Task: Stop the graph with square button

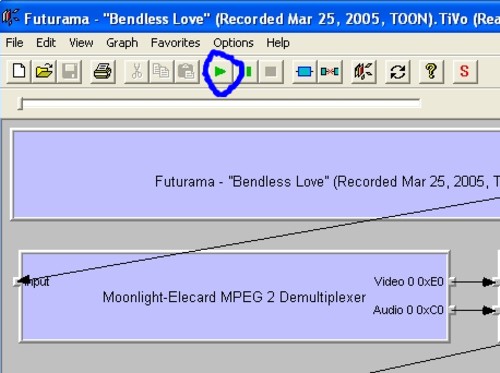Action: (x=271, y=71)
